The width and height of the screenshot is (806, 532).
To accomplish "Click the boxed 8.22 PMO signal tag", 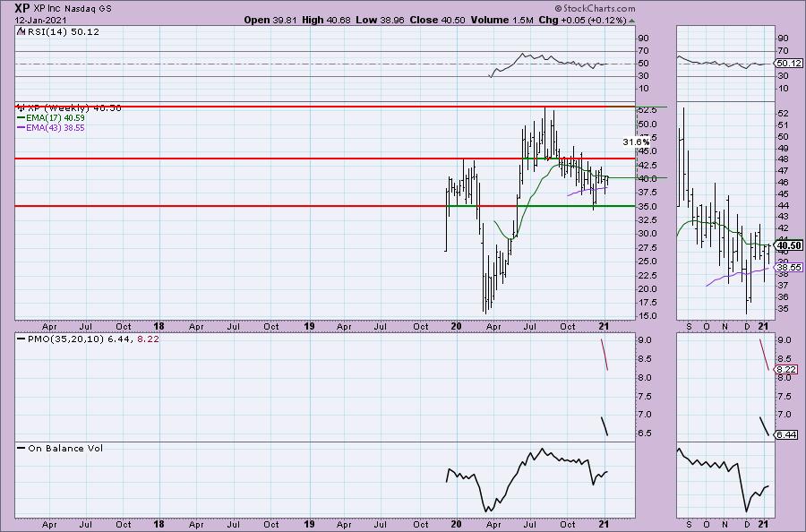I will 786,369.
